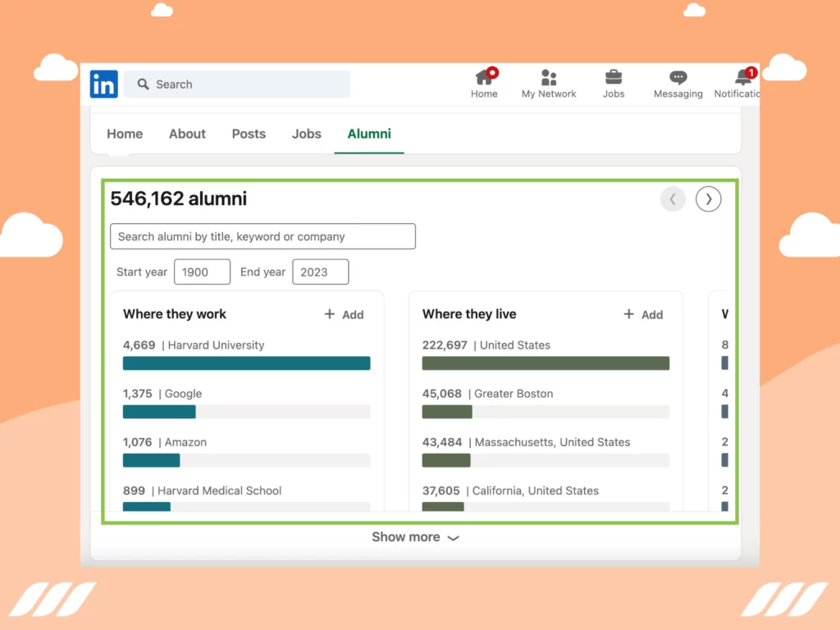Click the notification dot on Home icon
The image size is (840, 630).
tap(492, 71)
